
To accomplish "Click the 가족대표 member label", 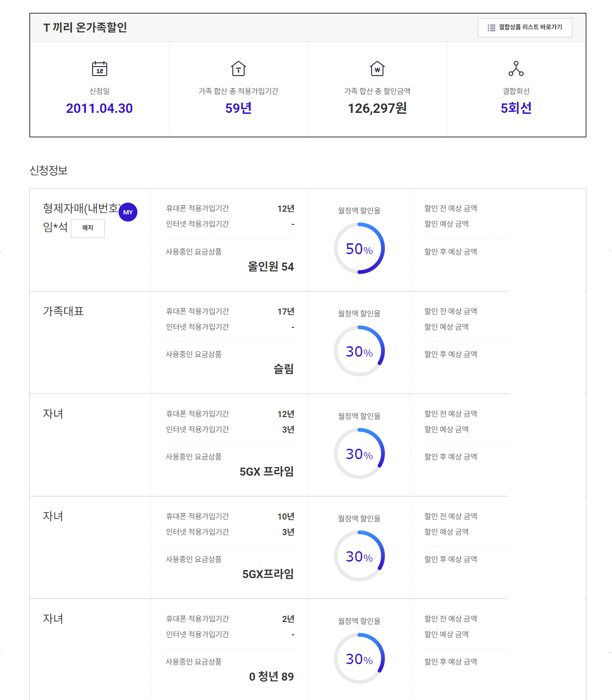I will 63,311.
